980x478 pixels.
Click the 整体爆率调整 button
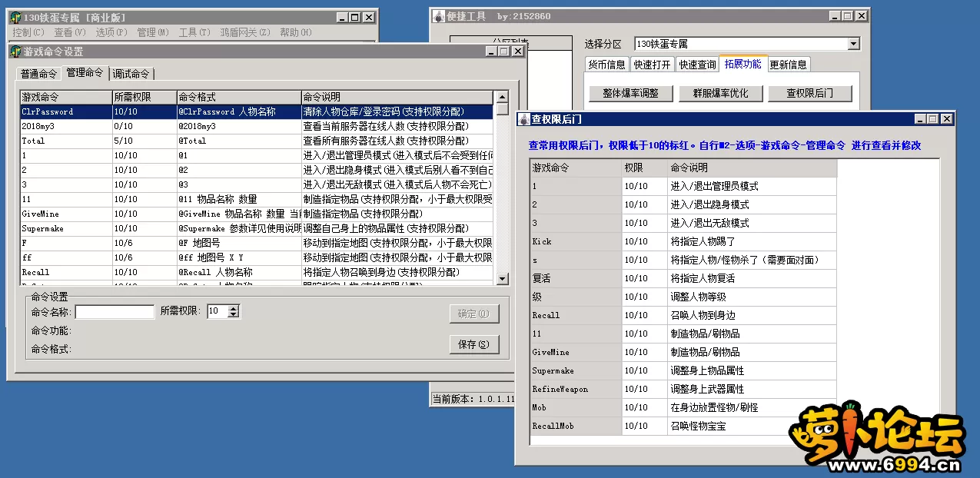click(x=630, y=93)
